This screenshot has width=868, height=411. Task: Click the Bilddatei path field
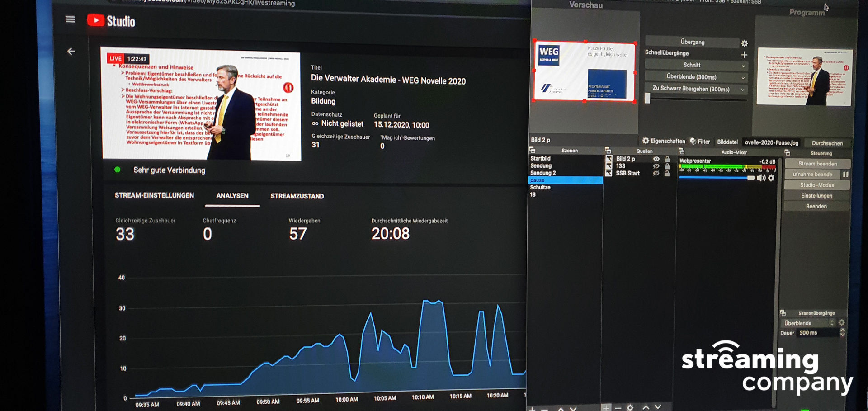click(772, 142)
